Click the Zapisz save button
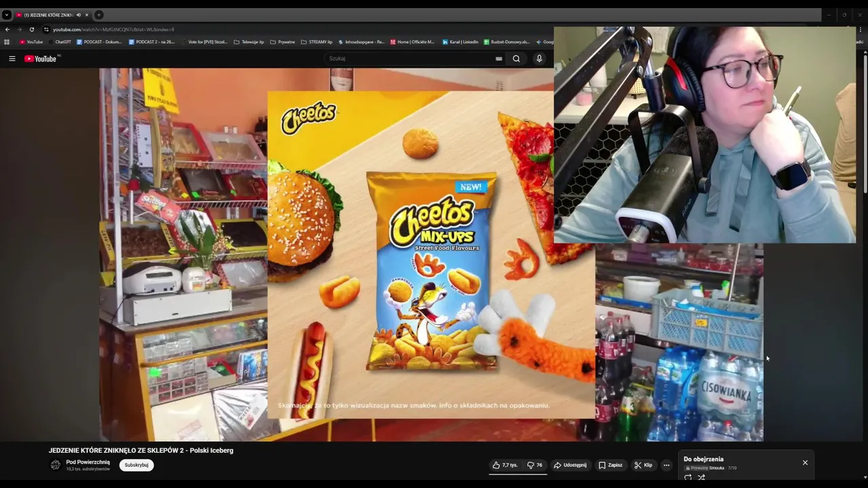Screen dimensions: 868x488 click(610, 465)
